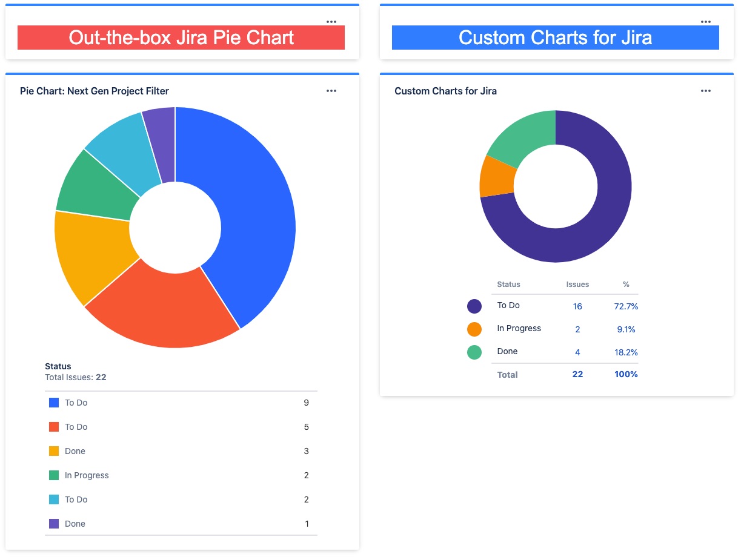
Task: Click the Pie Chart: Next Gen Project Filter title
Action: [94, 91]
